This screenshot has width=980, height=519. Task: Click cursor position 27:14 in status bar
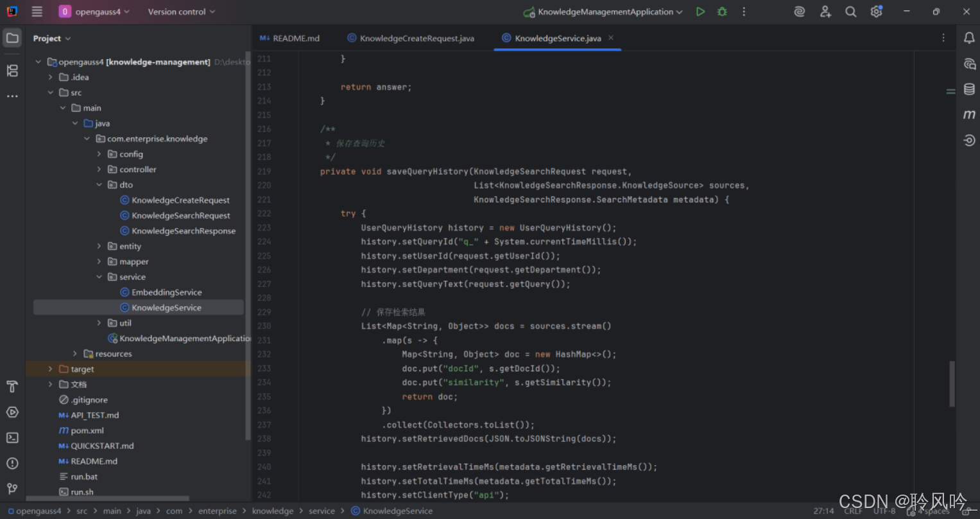click(823, 511)
